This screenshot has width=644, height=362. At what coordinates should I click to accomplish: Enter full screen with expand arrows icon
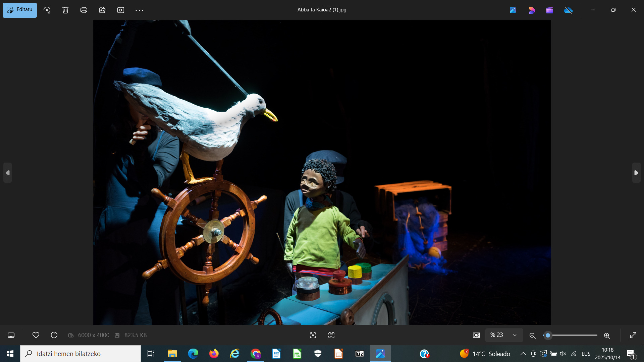click(x=633, y=335)
